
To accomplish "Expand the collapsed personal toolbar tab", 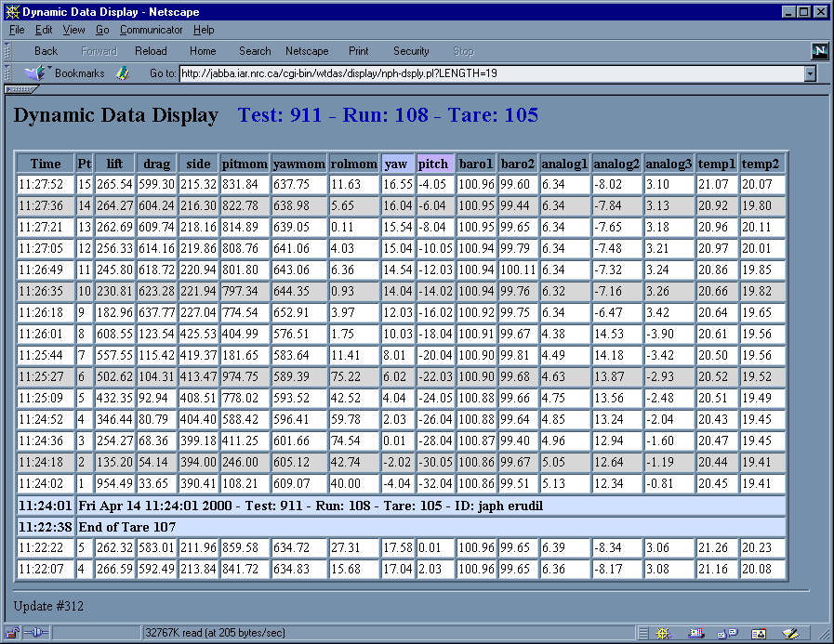I will pos(21,89).
